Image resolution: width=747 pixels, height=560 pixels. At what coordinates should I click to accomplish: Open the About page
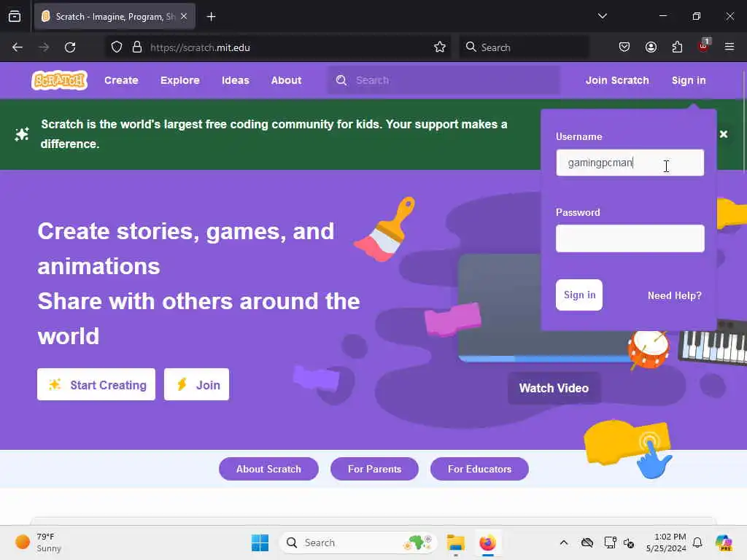coord(286,80)
